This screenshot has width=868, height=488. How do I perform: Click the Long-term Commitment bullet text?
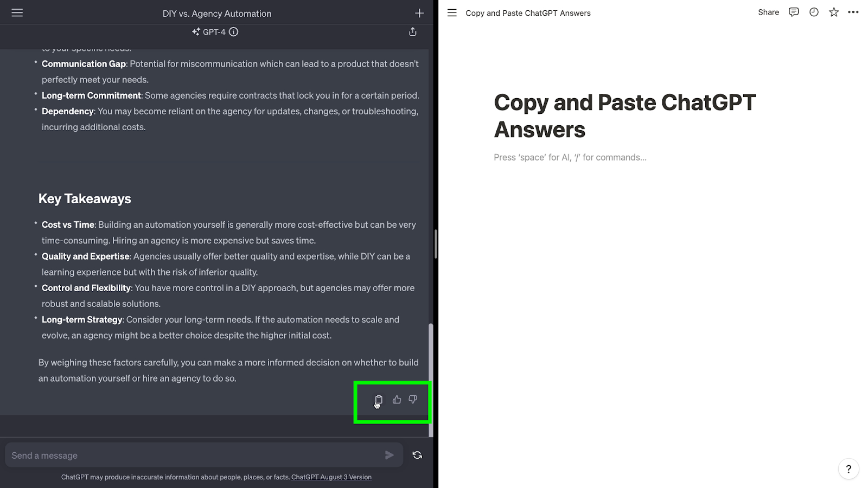click(x=231, y=95)
